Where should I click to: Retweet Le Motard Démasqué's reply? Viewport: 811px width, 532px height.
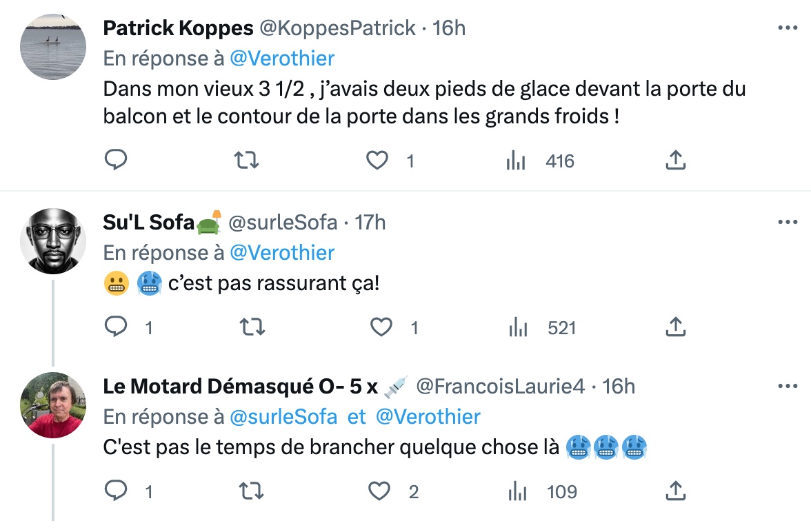(x=251, y=491)
